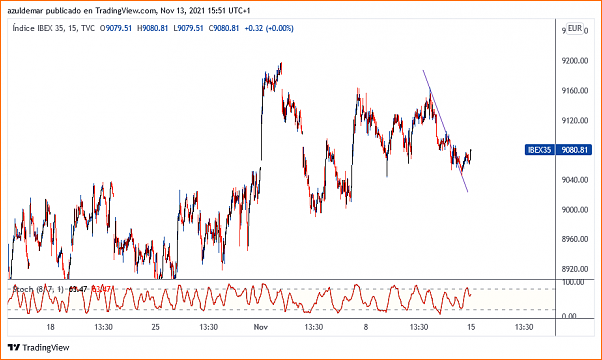
Task: Click the 9160.00 price axis label
Action: tap(574, 91)
